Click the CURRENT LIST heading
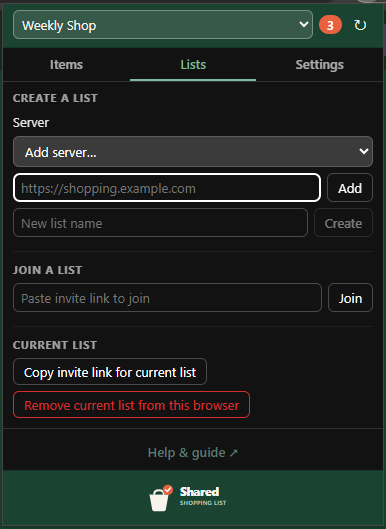This screenshot has height=529, width=386. click(55, 345)
